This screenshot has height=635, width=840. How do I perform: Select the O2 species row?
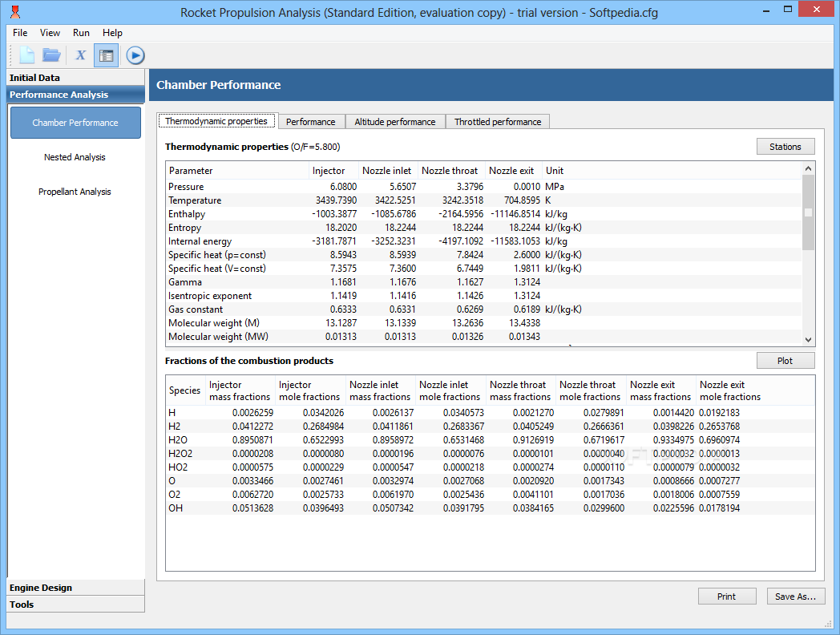coord(491,494)
